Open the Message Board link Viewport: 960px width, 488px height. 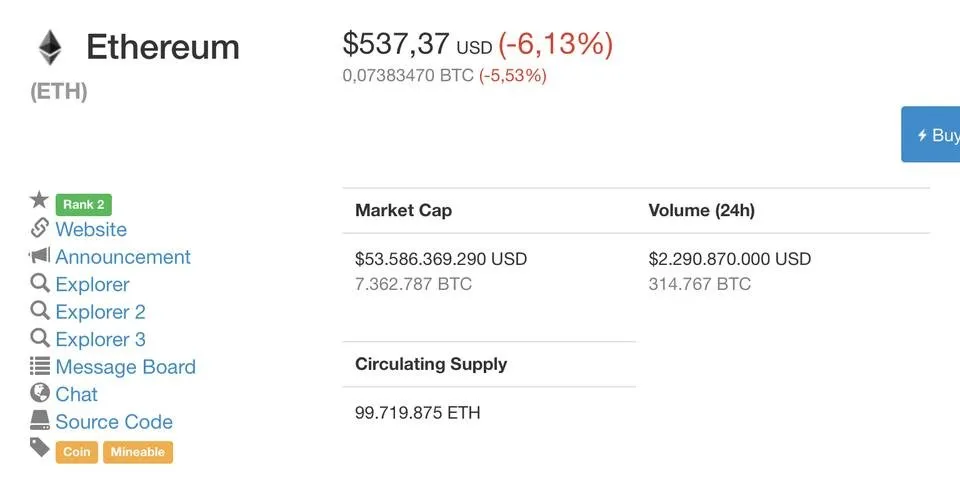tap(126, 367)
